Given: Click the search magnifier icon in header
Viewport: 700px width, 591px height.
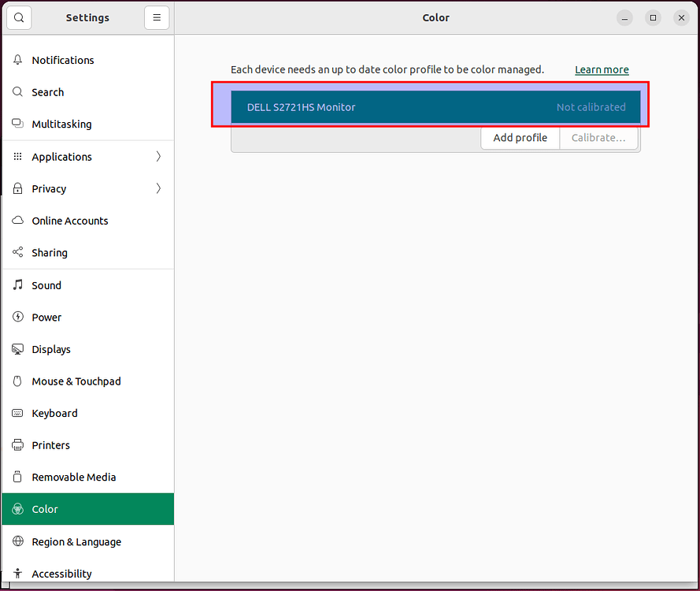Looking at the screenshot, I should [19, 17].
